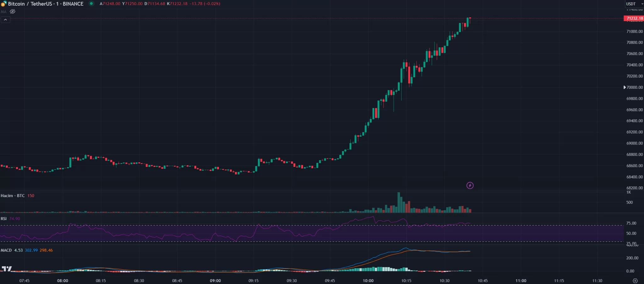The width and height of the screenshot is (644, 284).
Task: Click the arrow marker at 70000.00
Action: [625, 87]
